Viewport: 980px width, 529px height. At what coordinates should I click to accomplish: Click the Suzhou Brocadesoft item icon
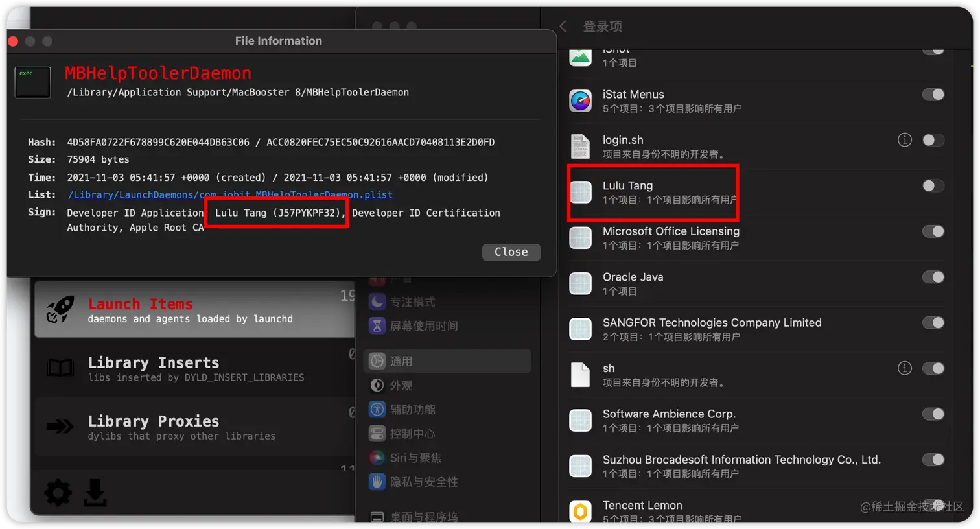(x=581, y=466)
